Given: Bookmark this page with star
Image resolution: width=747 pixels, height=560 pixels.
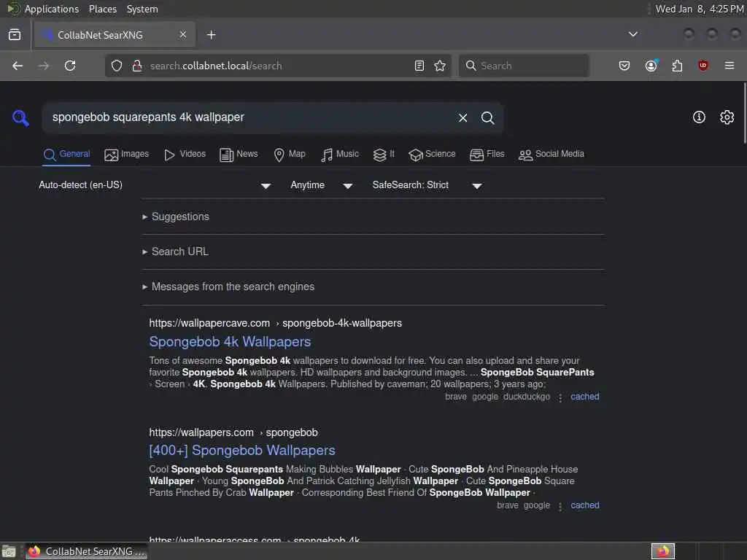Looking at the screenshot, I should [440, 66].
